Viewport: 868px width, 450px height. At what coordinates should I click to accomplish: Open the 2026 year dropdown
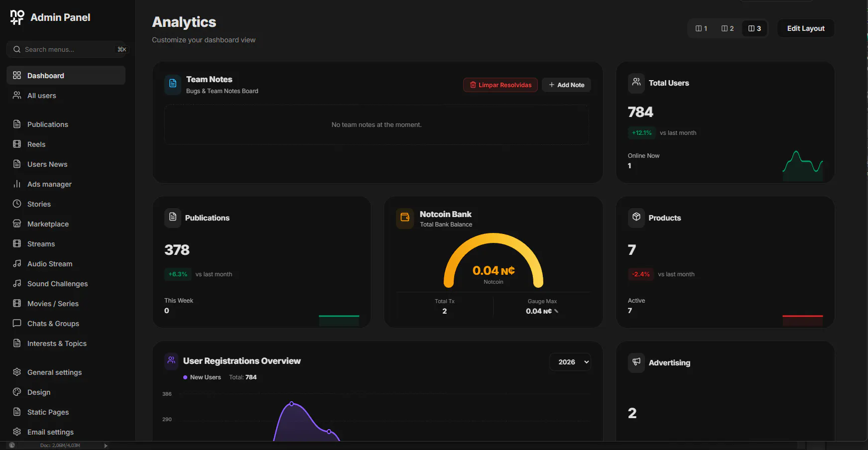(571, 362)
